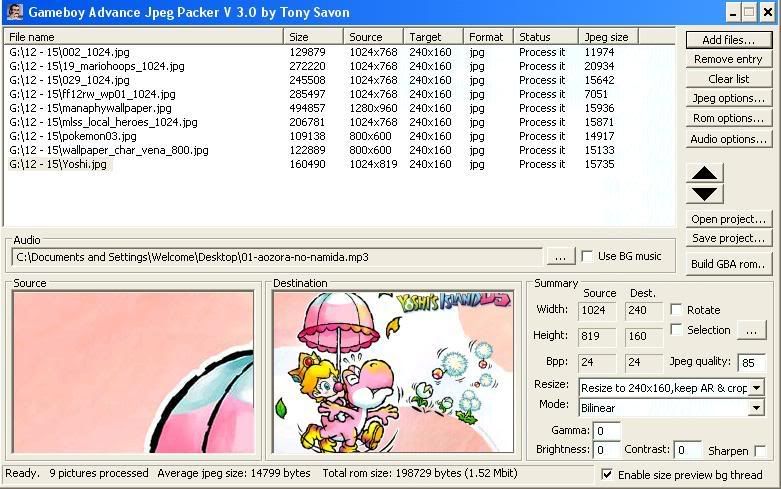Click the destination Width field 240
This screenshot has width=781, height=489.
pyautogui.click(x=644, y=310)
